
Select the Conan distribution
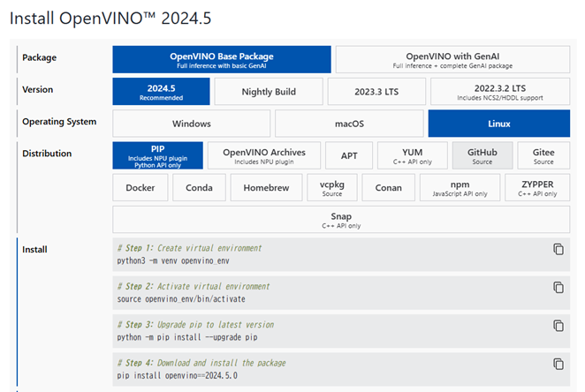pyautogui.click(x=389, y=188)
